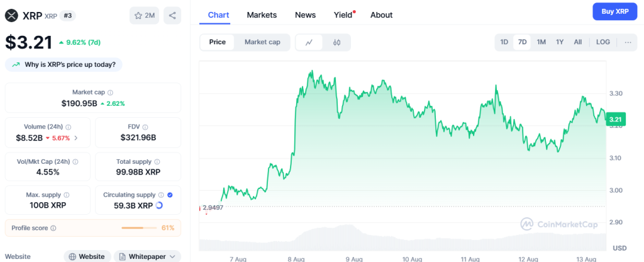
Task: Open Why is XRP's price up today
Action: [x=64, y=64]
